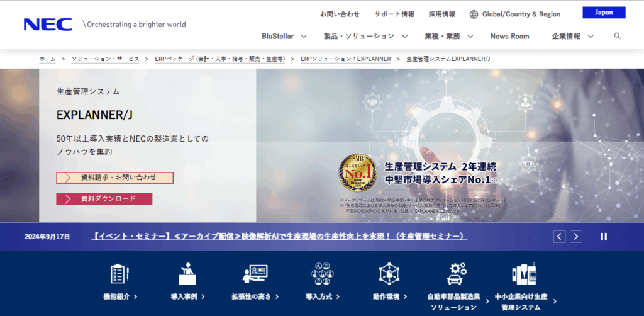644x316 pixels.
Task: Go to ERPパッケージ breadcrumb
Action: coord(219,59)
